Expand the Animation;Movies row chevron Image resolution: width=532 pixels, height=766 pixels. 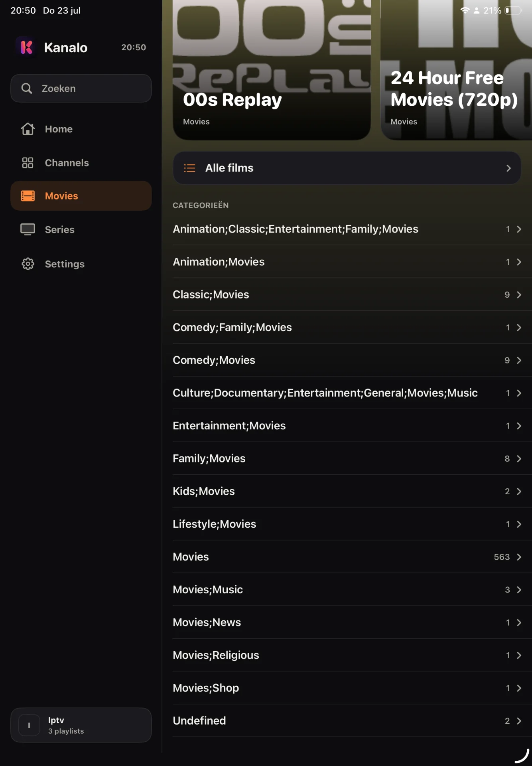pos(519,262)
